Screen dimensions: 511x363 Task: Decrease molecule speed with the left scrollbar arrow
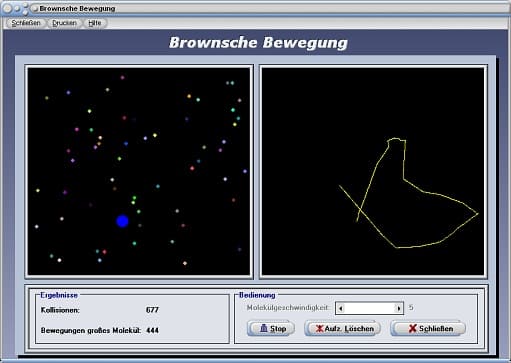pos(340,308)
